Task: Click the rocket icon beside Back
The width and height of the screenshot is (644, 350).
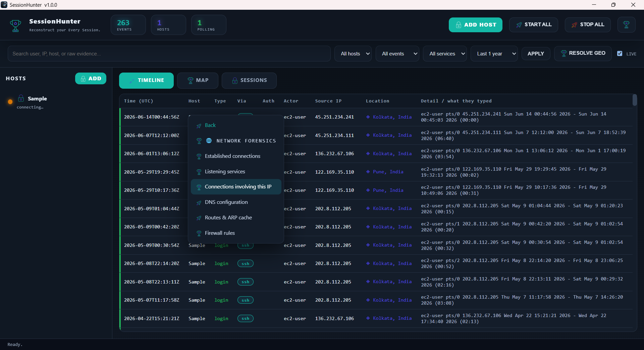Action: (x=199, y=126)
